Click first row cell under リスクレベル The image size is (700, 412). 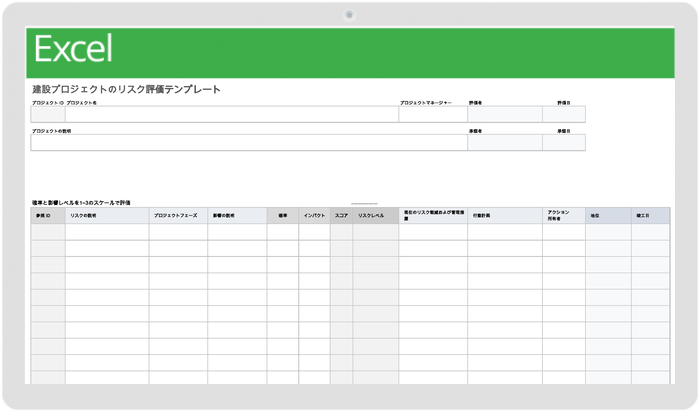(x=376, y=232)
